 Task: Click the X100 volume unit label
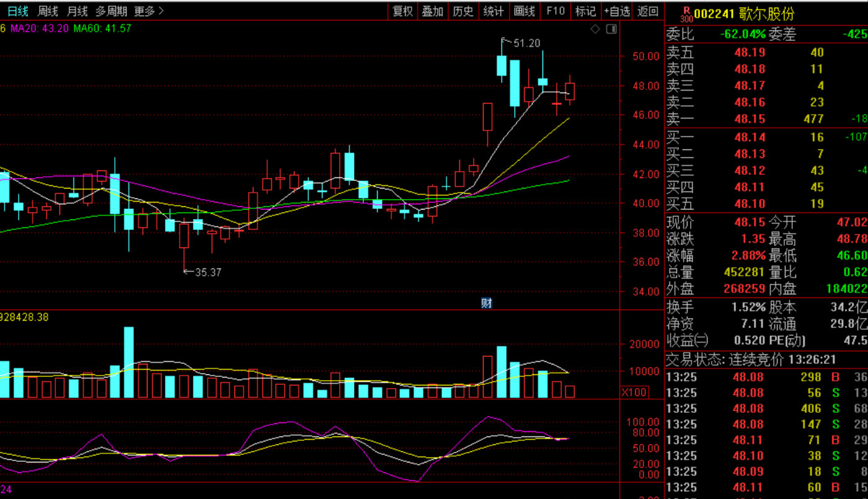635,392
